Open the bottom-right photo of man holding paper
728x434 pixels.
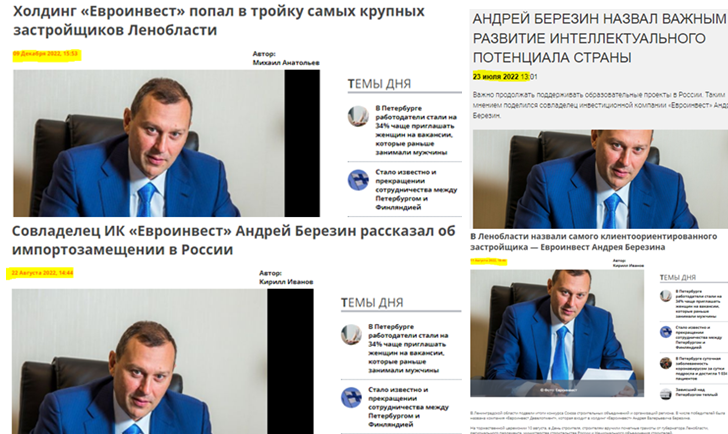(x=557, y=333)
